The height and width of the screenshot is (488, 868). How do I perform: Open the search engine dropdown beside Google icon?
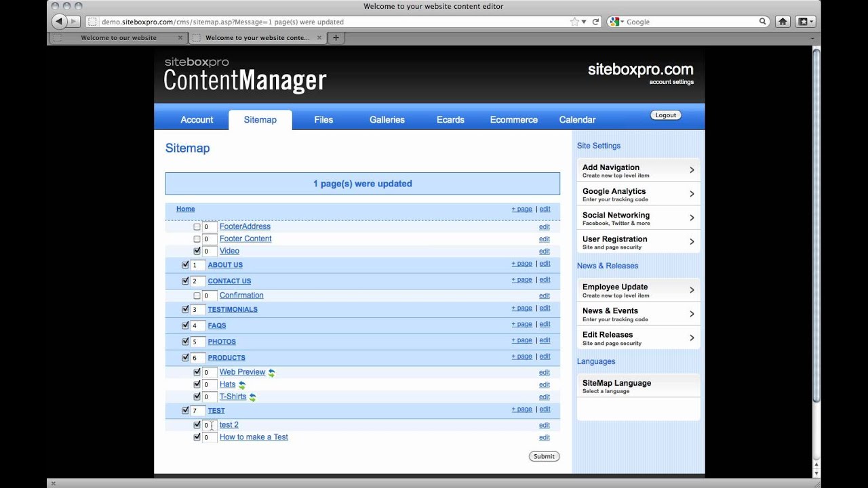tap(623, 22)
